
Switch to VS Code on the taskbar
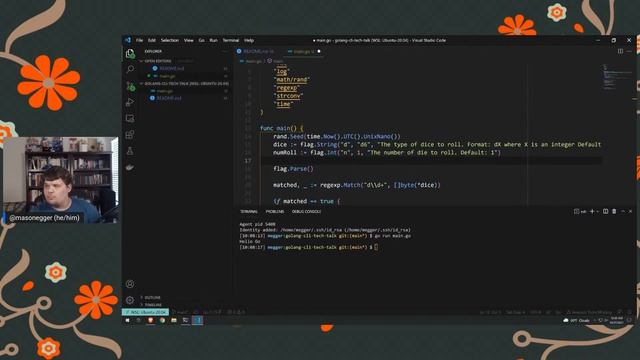coord(198,320)
